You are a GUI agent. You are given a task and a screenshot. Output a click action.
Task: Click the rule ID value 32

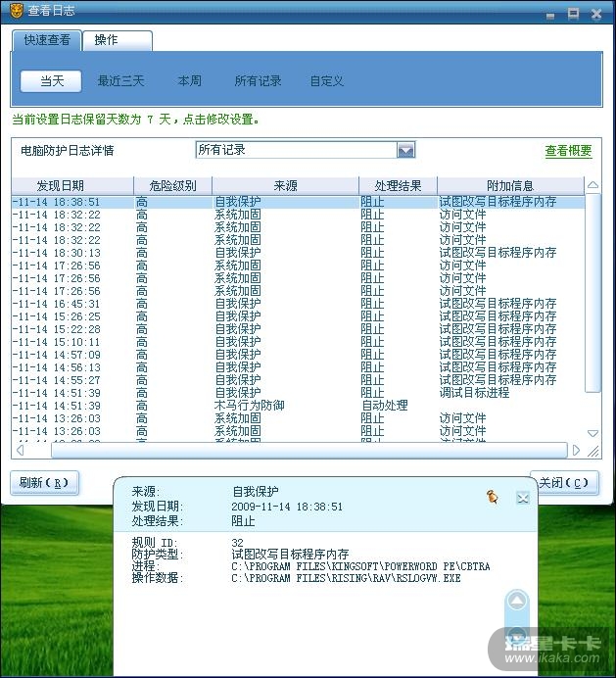point(237,543)
